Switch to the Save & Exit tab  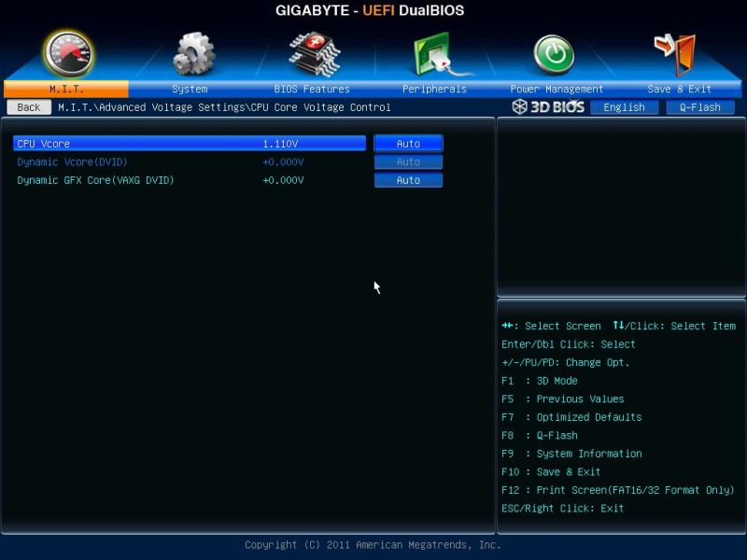point(680,89)
